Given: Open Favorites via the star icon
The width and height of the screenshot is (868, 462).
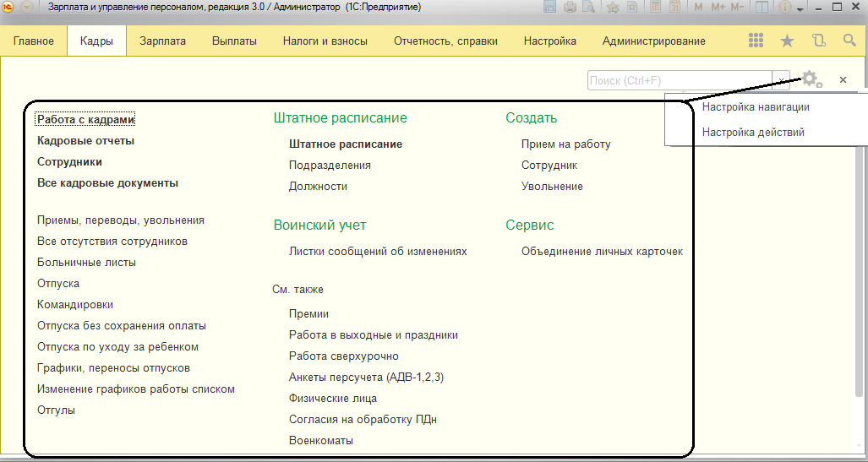Looking at the screenshot, I should point(787,41).
